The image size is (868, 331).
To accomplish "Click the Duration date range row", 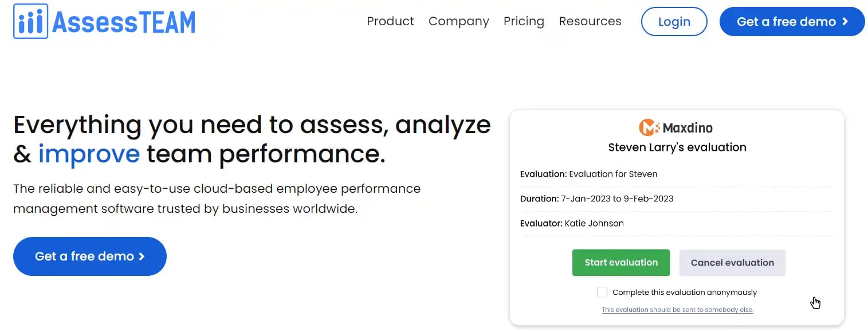I will (677, 199).
